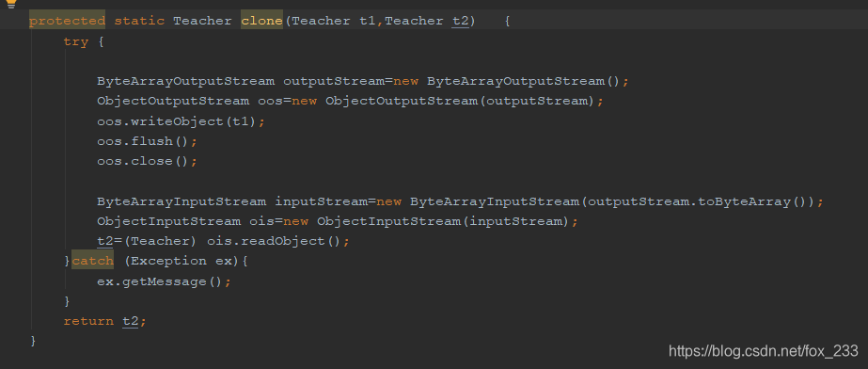Click 'oos.writeObject(t1);' line
Image resolution: width=868 pixels, height=369 pixels.
181,121
